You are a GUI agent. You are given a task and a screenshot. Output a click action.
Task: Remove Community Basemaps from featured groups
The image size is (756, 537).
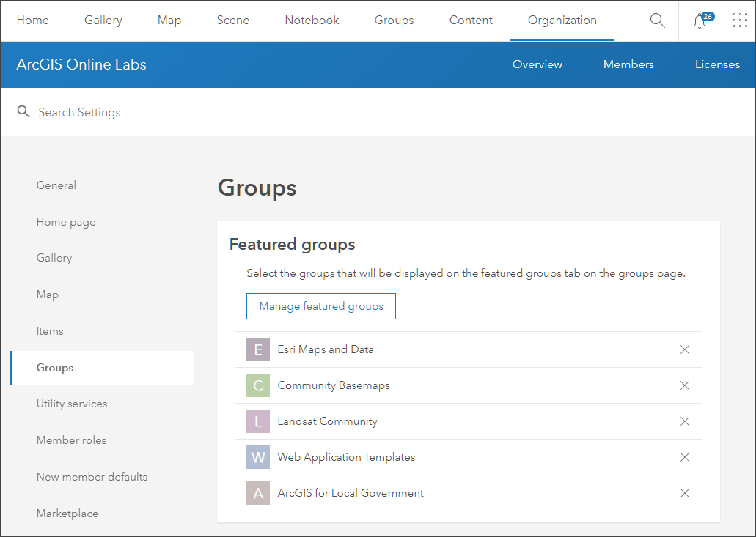(685, 385)
